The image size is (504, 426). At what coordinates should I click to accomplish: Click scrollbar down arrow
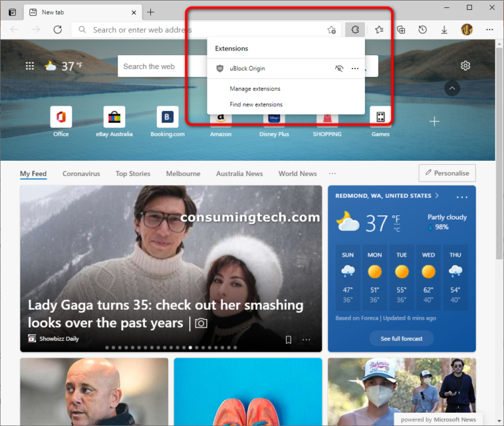[499, 421]
